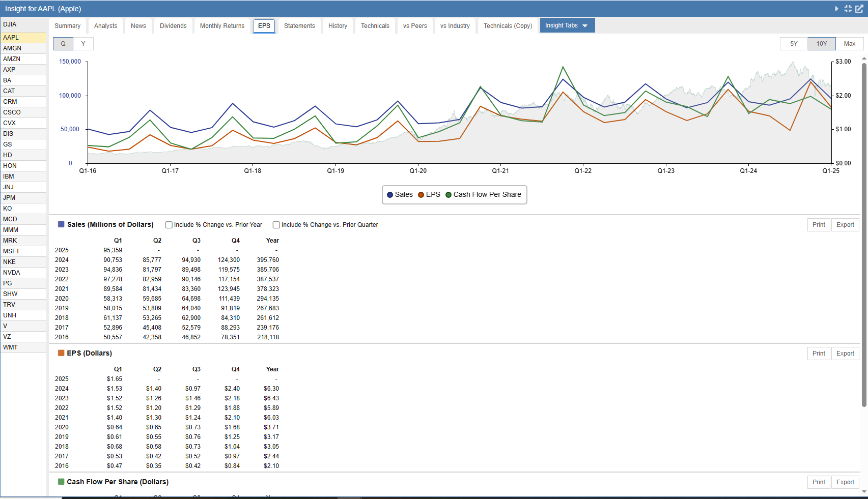Switch chart to yearly (Y) view
This screenshot has width=868, height=499.
83,44
